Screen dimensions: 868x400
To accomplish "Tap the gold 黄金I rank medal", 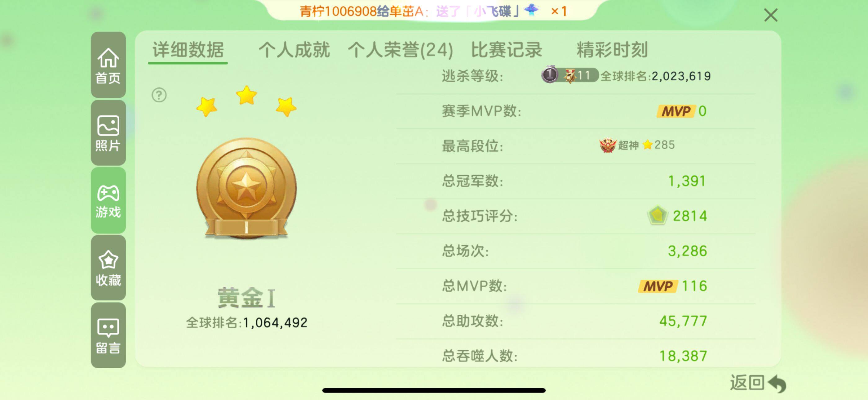I will click(x=246, y=189).
